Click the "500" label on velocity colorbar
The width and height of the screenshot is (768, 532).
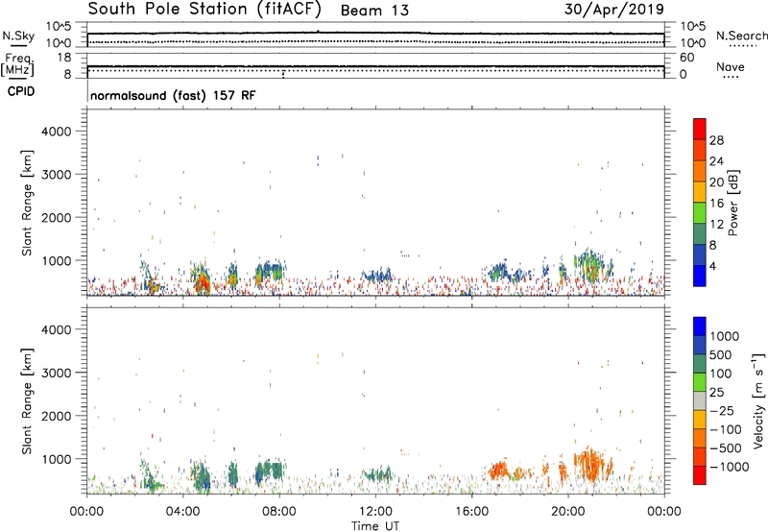[x=721, y=354]
